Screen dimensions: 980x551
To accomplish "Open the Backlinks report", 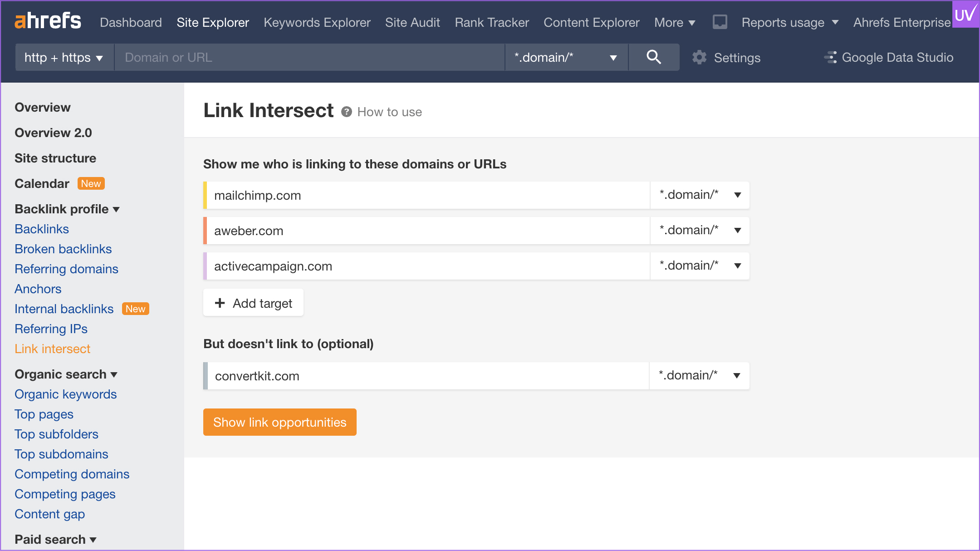I will [42, 229].
